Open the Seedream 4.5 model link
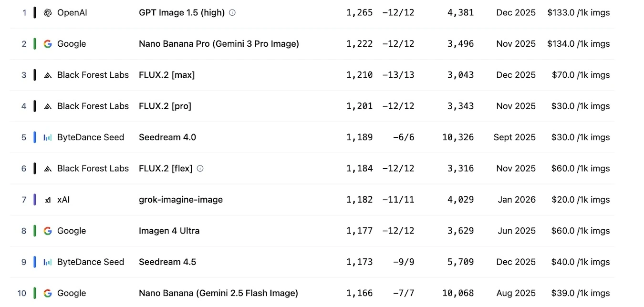The height and width of the screenshot is (307, 644). [x=167, y=262]
